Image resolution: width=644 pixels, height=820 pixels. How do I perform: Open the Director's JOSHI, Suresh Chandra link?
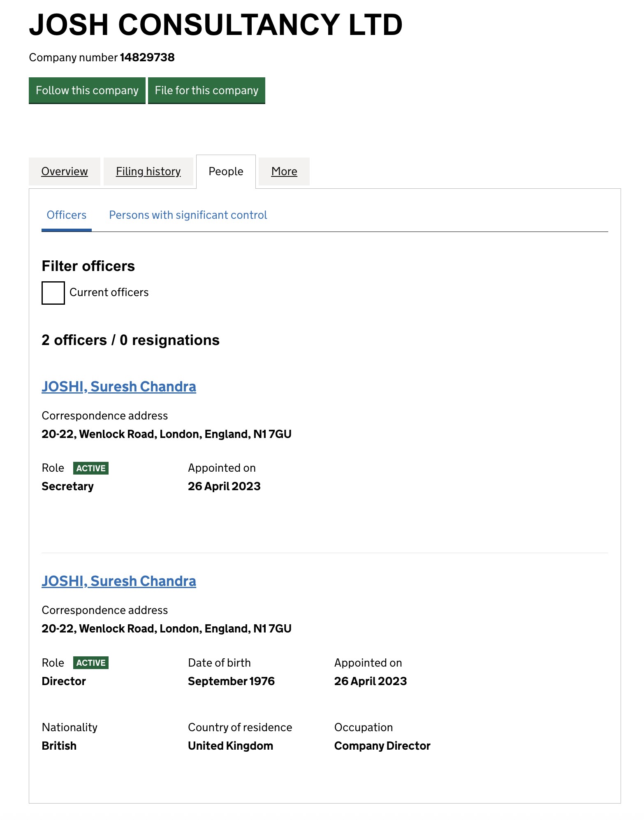119,581
